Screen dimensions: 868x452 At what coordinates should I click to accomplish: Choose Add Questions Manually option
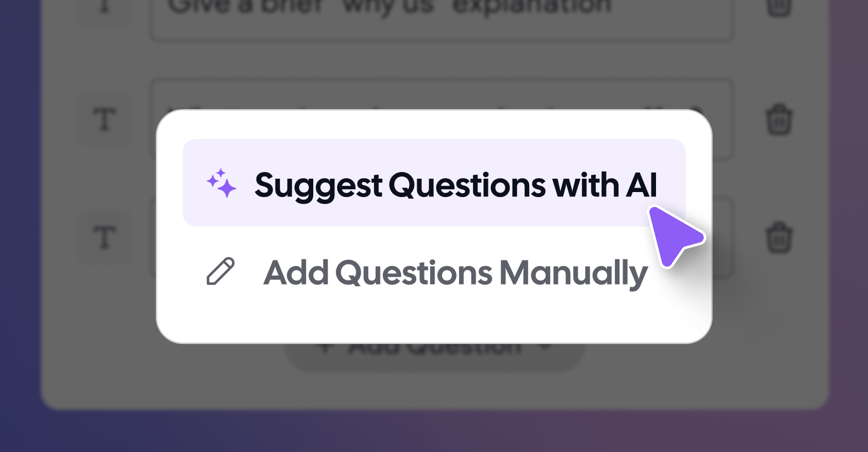coord(455,273)
